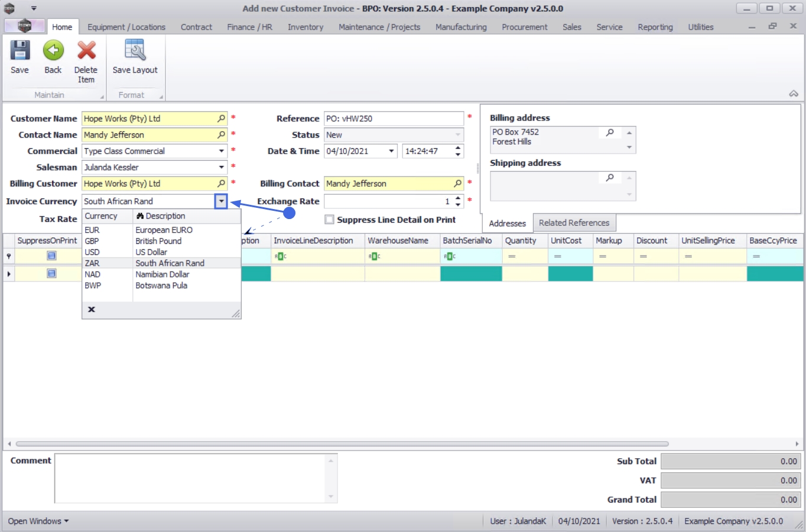Viewport: 806px width, 532px height.
Task: Open the Procurement ribbon tab
Action: click(525, 27)
